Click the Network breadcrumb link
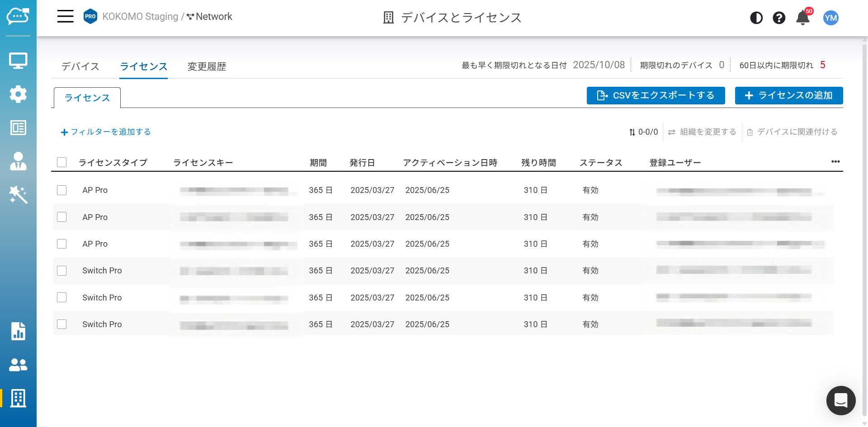The image size is (868, 427). (x=213, y=17)
